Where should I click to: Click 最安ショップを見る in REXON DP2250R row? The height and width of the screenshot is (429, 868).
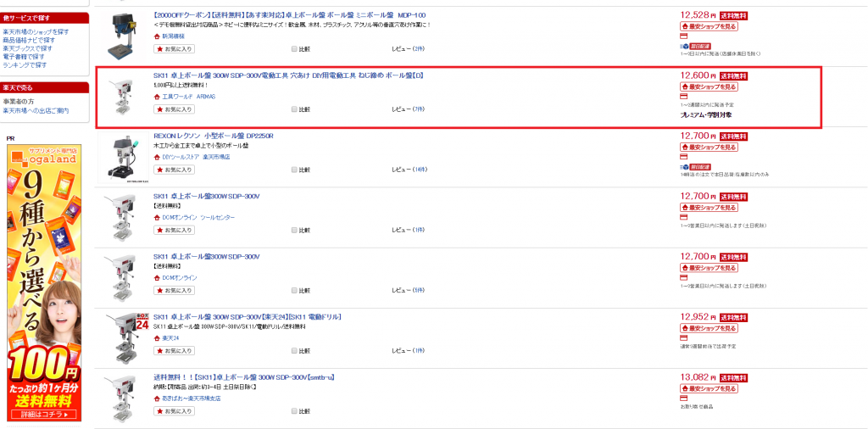coord(709,148)
